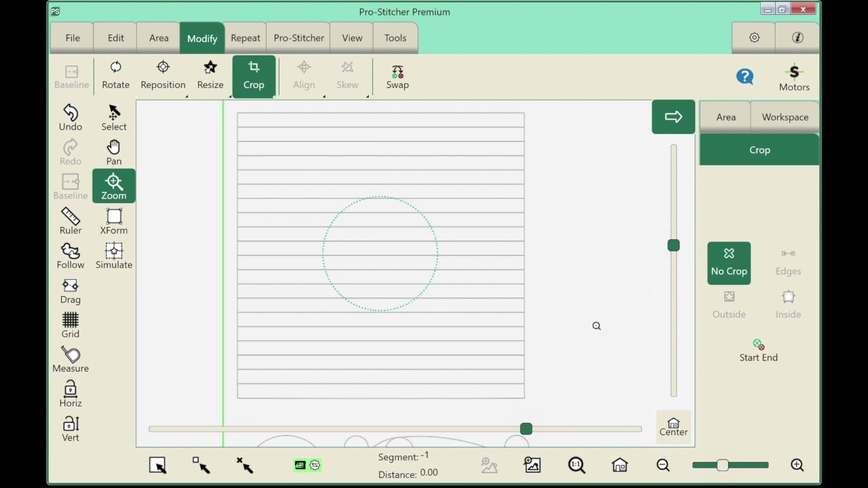Screen dimensions: 868x488
Task: Enable the Follow tool
Action: tap(71, 256)
